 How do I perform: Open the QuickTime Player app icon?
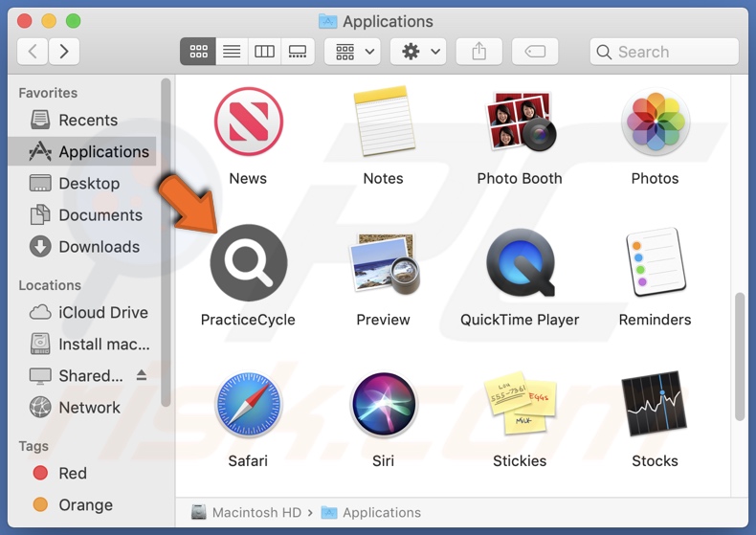520,262
